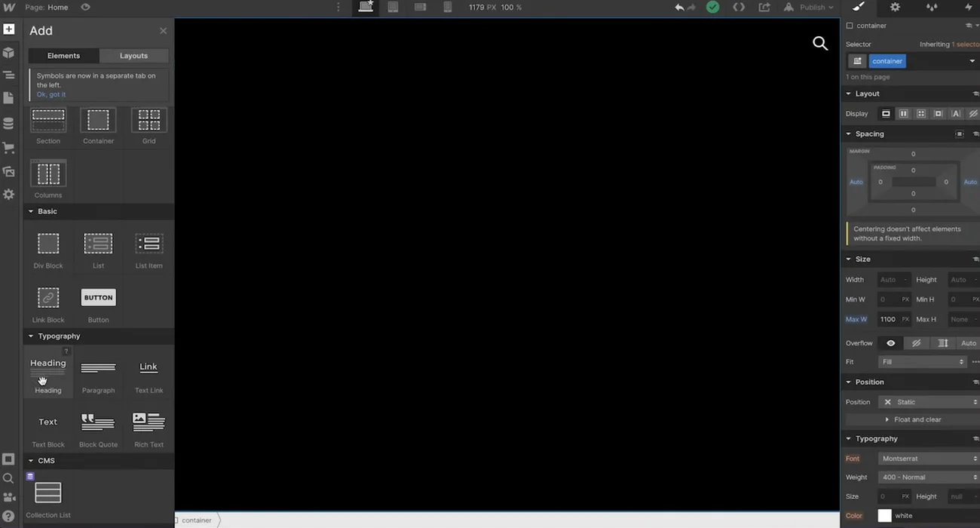Set Display to grid layout
This screenshot has width=980, height=528.
(x=920, y=113)
